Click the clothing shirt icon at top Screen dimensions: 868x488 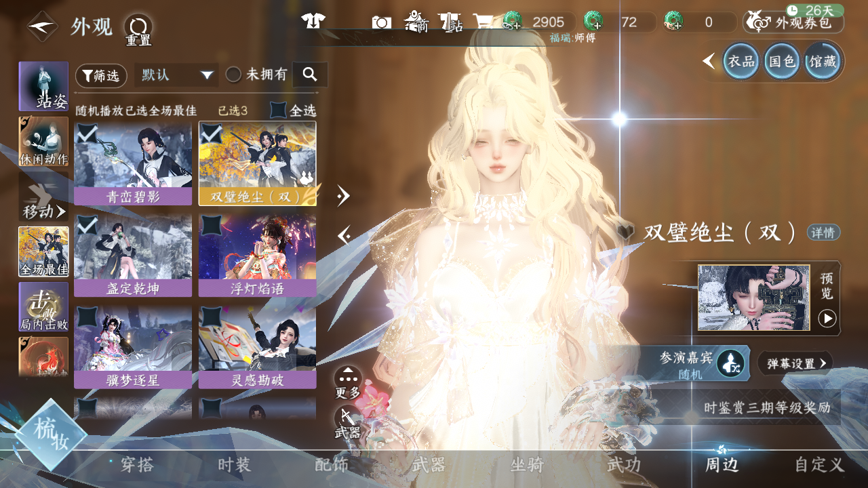(x=313, y=22)
